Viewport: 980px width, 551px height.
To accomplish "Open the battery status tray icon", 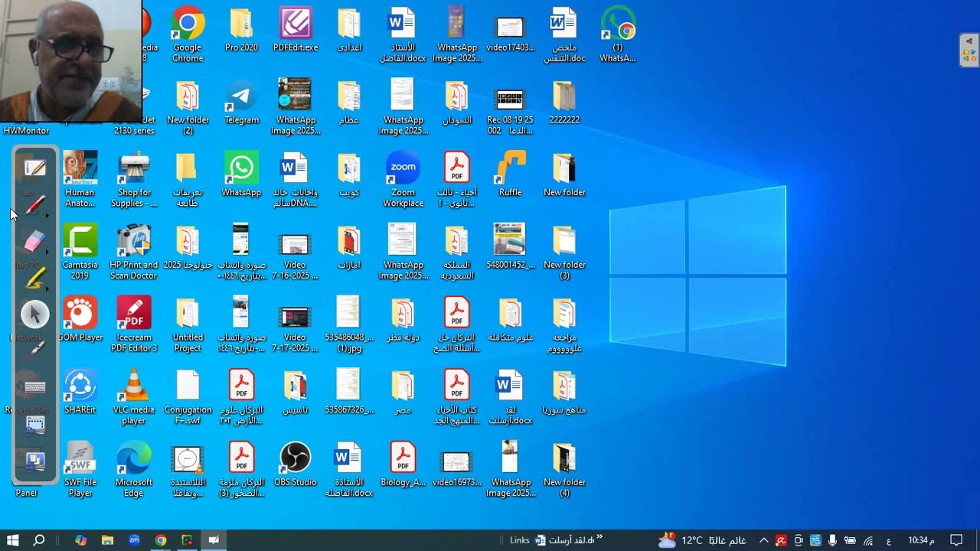I will click(850, 540).
